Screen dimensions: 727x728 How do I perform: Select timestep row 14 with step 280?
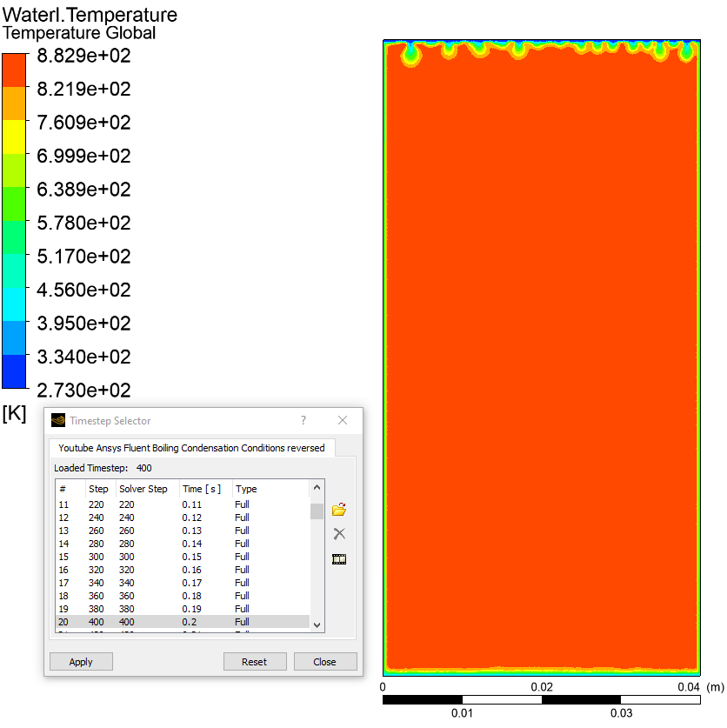[x=183, y=544]
